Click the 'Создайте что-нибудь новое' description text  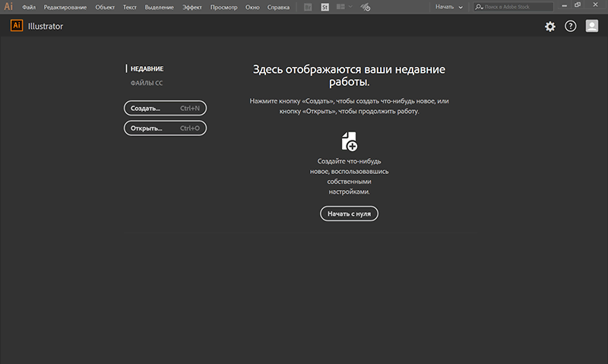(349, 176)
